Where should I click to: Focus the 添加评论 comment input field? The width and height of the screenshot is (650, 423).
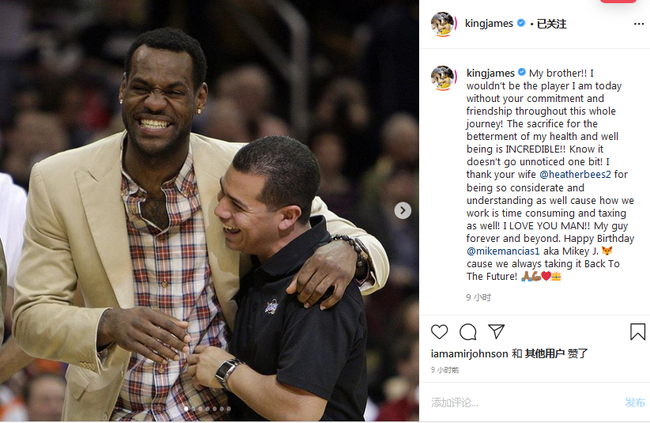pos(524,402)
